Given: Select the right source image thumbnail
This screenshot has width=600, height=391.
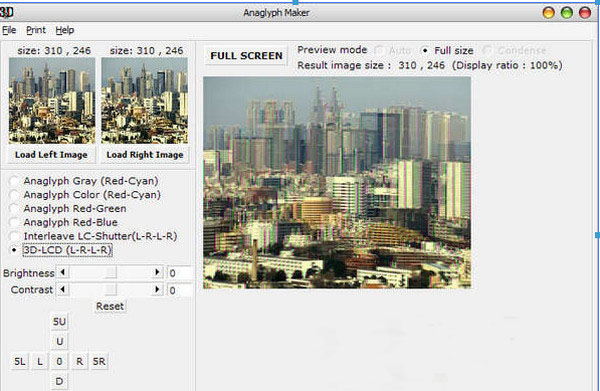Looking at the screenshot, I should coord(145,101).
